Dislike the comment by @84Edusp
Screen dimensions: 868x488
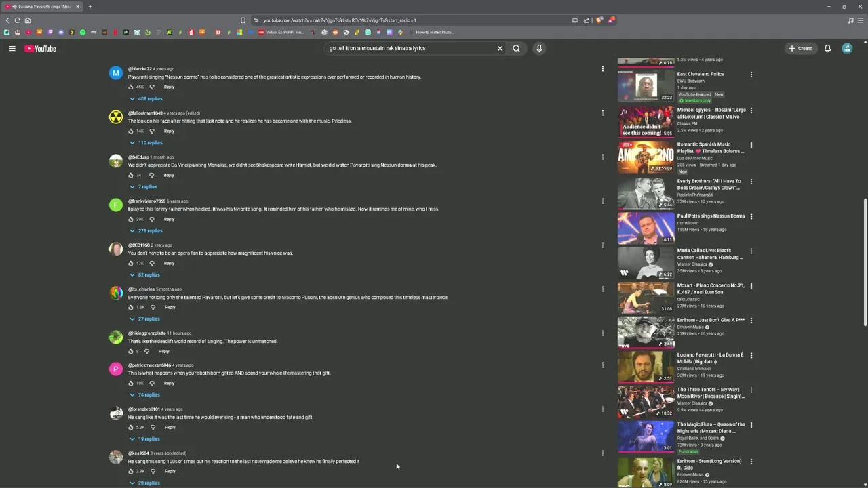151,175
